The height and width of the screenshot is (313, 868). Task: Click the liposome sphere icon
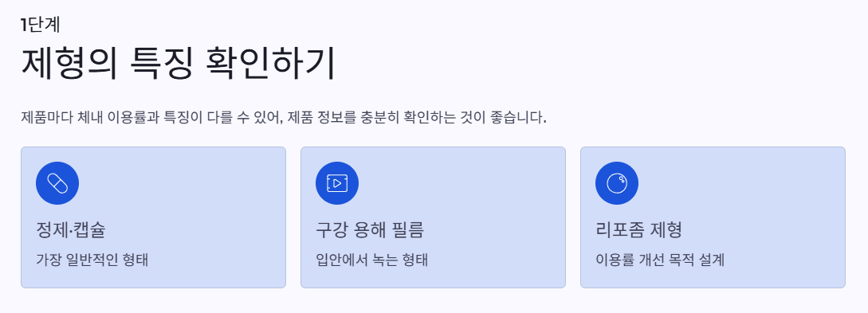(x=617, y=183)
